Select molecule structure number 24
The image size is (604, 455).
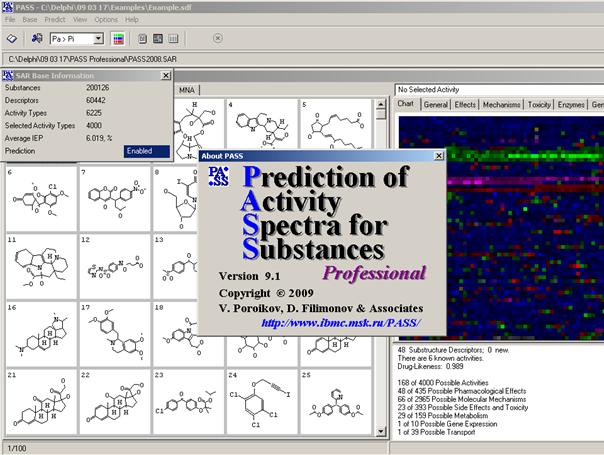(x=262, y=402)
